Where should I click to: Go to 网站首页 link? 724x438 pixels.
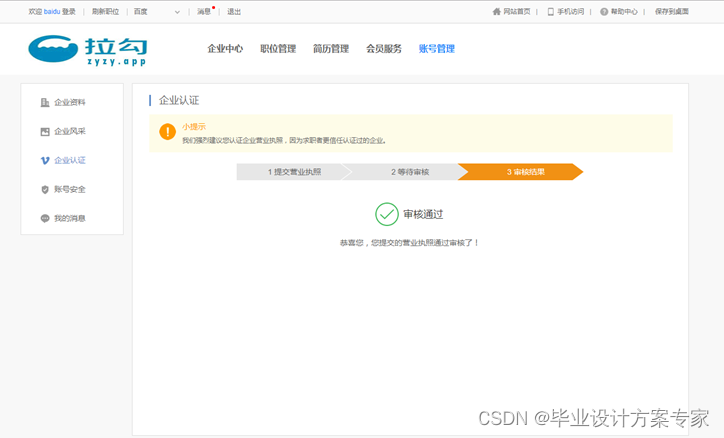pos(517,12)
